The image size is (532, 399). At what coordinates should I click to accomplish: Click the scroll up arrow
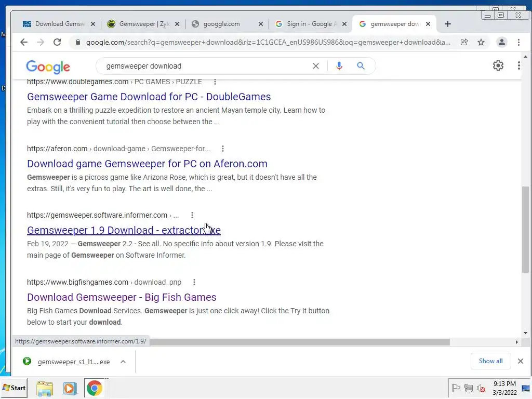(x=525, y=57)
